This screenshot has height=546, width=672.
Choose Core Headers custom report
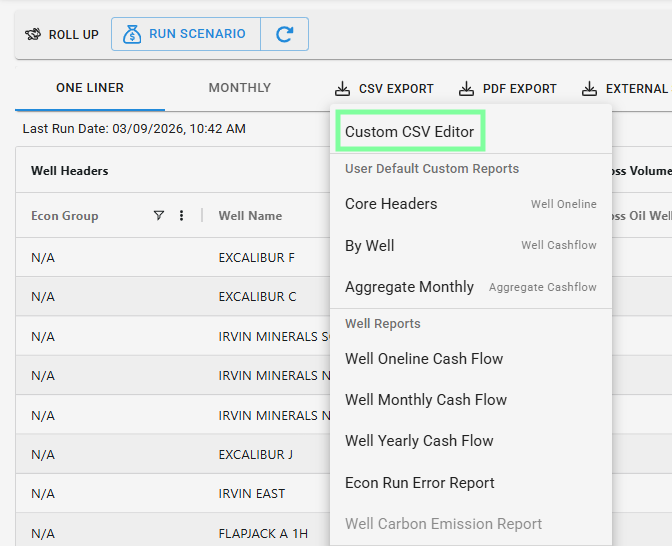(x=391, y=204)
